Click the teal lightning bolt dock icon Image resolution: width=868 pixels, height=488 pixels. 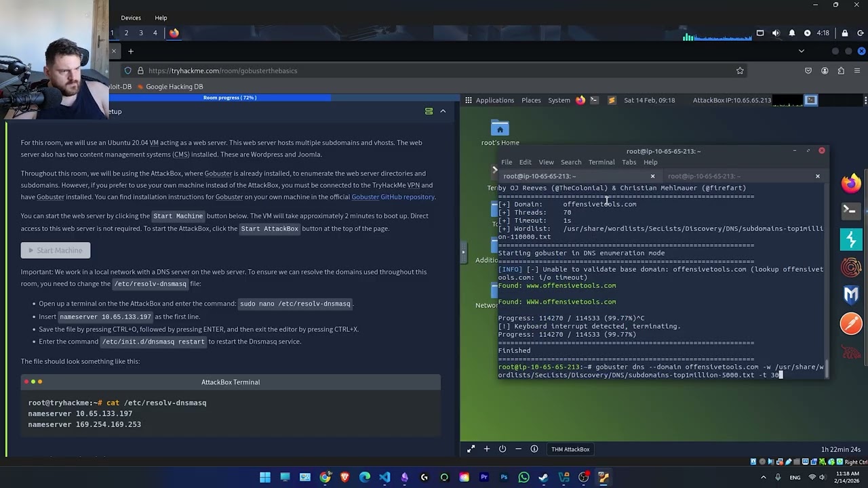click(x=851, y=239)
